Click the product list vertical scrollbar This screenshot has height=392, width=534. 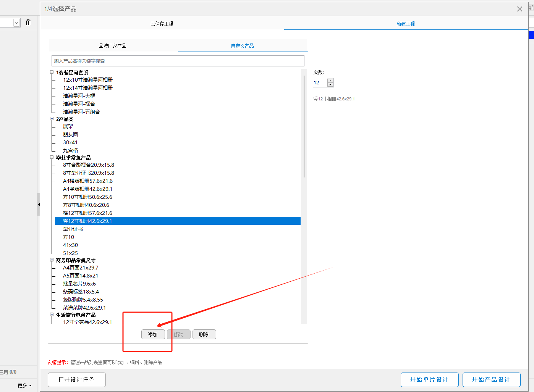point(304,126)
